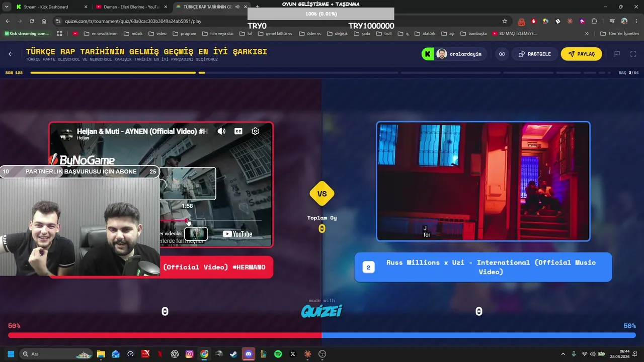Open the 'bambaşka' bookmark folder
This screenshot has width=644, height=362.
[473, 34]
